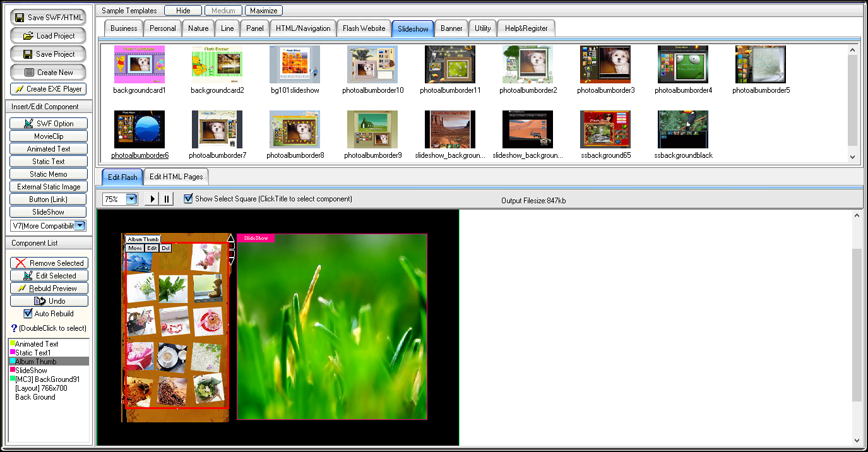Maximize the Sample Templates panel
Viewport: 868px width, 452px height.
264,11
